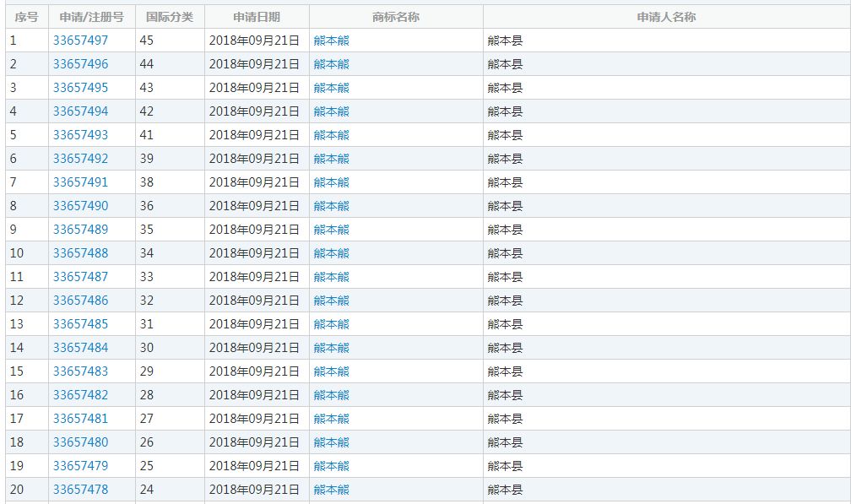Select international class cell 38
Screen dimensions: 856x504
(170, 182)
